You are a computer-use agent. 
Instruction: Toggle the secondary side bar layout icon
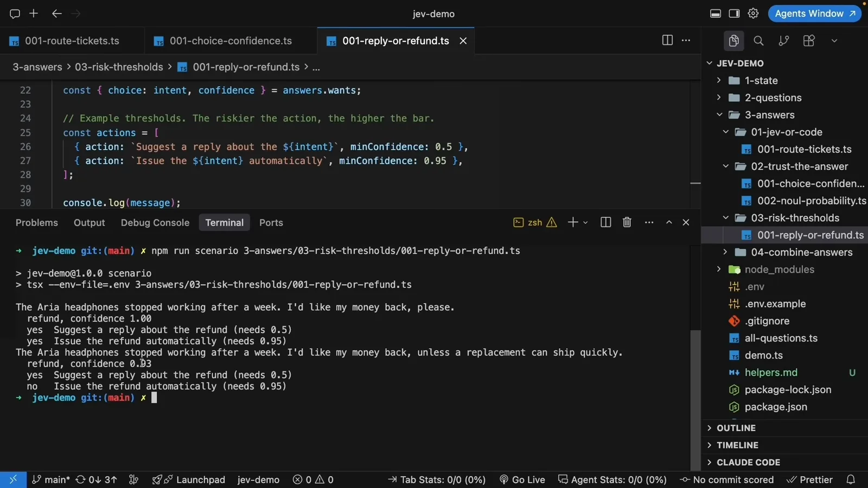tap(734, 14)
